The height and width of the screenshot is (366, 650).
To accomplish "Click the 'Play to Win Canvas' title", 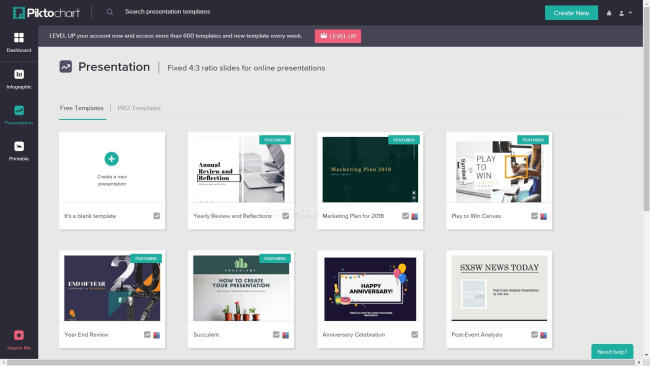I will tap(476, 216).
